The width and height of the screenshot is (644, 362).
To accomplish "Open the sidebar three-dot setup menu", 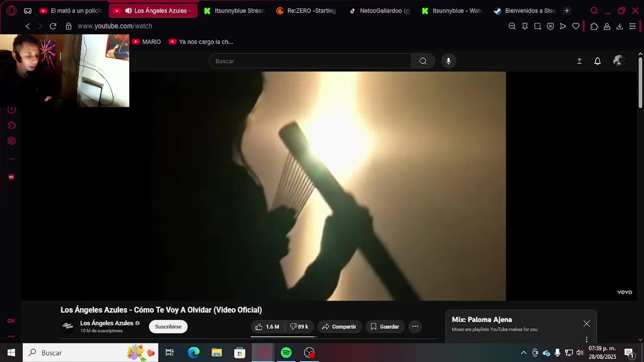I will (11, 336).
